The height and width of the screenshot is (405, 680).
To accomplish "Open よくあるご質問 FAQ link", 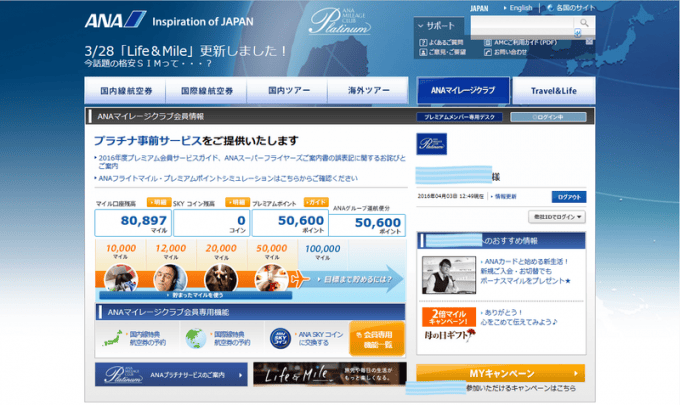I will tap(441, 42).
